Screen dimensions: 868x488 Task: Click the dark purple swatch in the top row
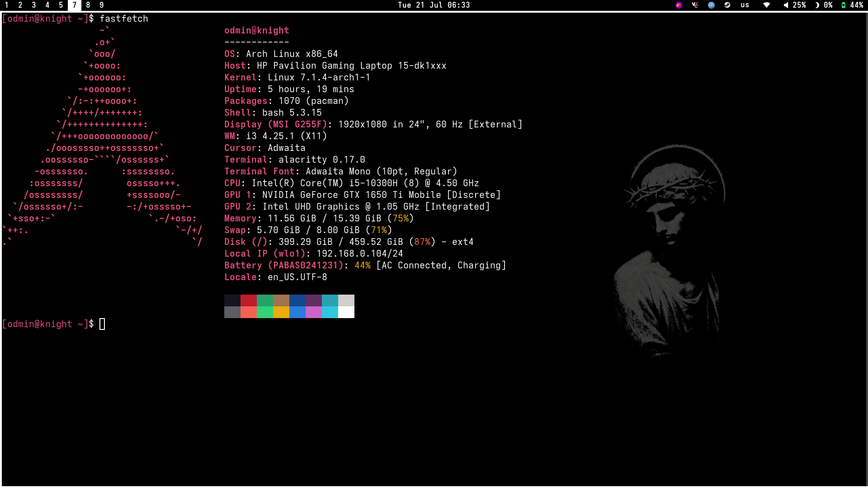point(314,300)
